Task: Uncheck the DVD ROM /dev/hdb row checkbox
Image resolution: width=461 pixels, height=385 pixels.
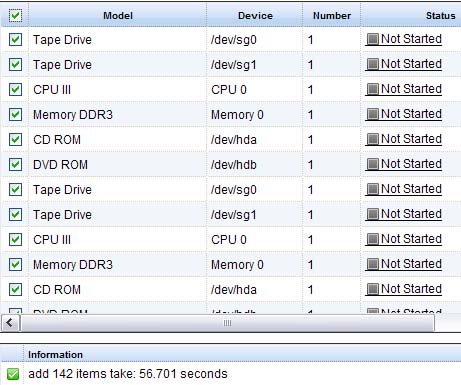Action: tap(15, 165)
